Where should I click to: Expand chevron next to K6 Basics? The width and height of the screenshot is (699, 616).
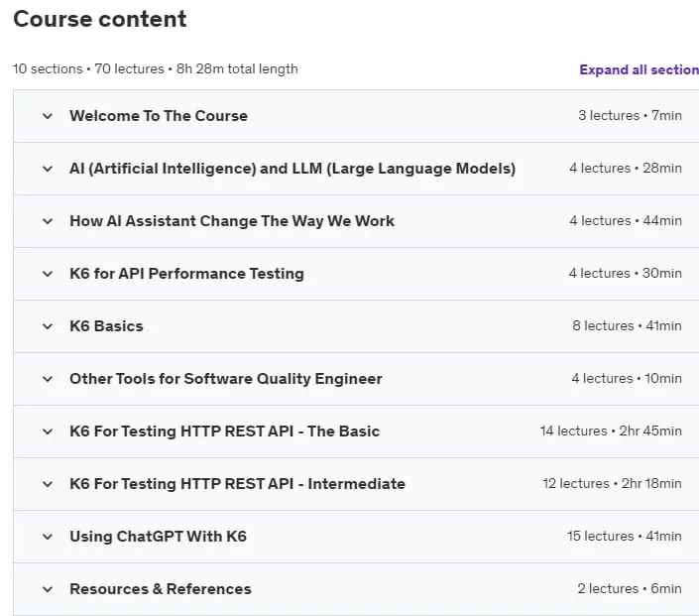click(x=48, y=327)
